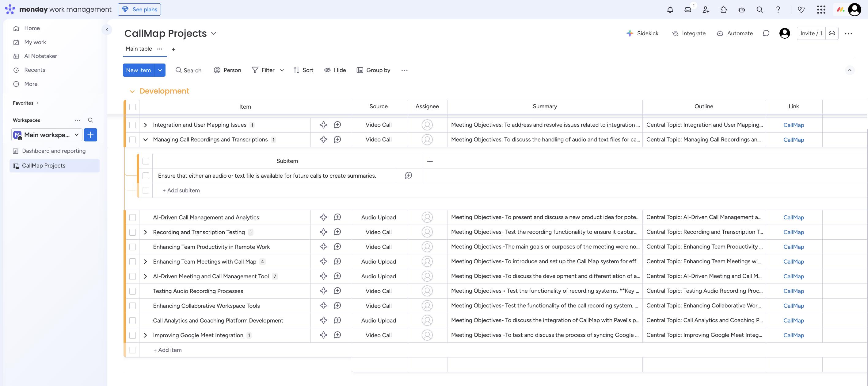Screen dimensions: 868x386
Task: Add a new board view with plus
Action: click(x=173, y=49)
